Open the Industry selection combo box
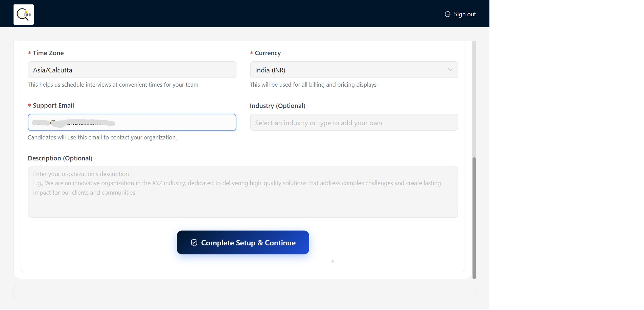This screenshot has height=310, width=644. tap(353, 123)
